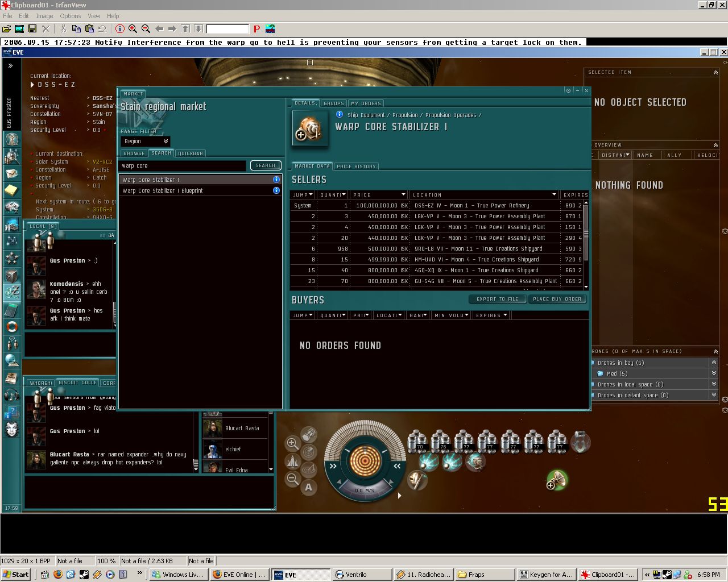Switch to Fraps in the taskbar

485,575
